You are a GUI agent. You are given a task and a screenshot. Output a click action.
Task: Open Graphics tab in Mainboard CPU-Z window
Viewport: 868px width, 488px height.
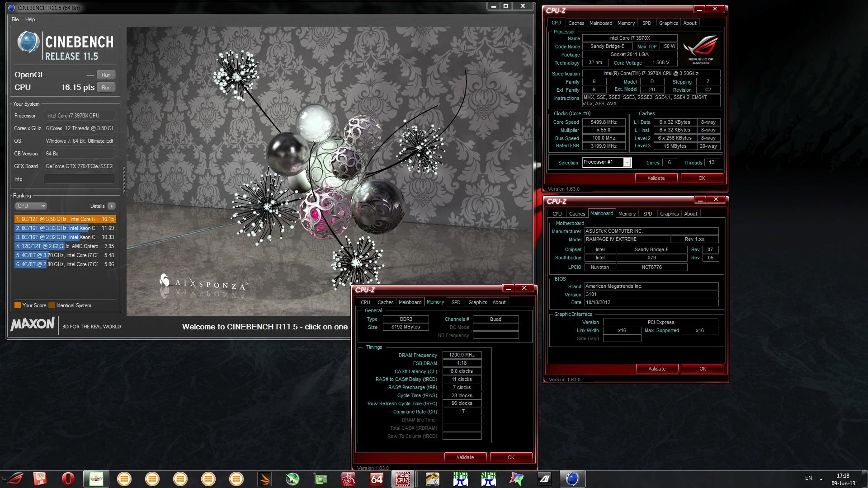670,214
